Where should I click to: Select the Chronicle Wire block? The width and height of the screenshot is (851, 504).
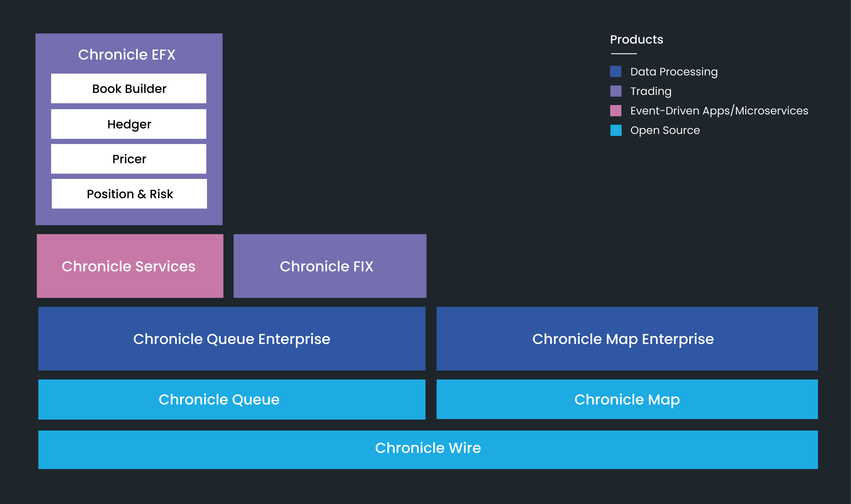pyautogui.click(x=428, y=450)
